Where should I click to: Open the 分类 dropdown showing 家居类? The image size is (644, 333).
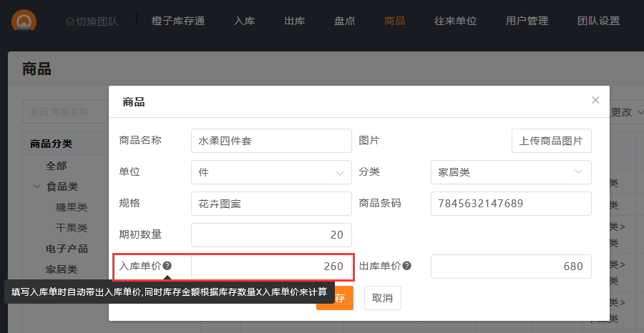pos(511,172)
